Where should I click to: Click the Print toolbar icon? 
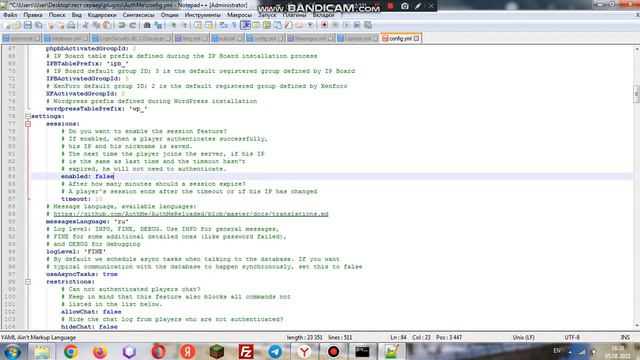pos(71,25)
